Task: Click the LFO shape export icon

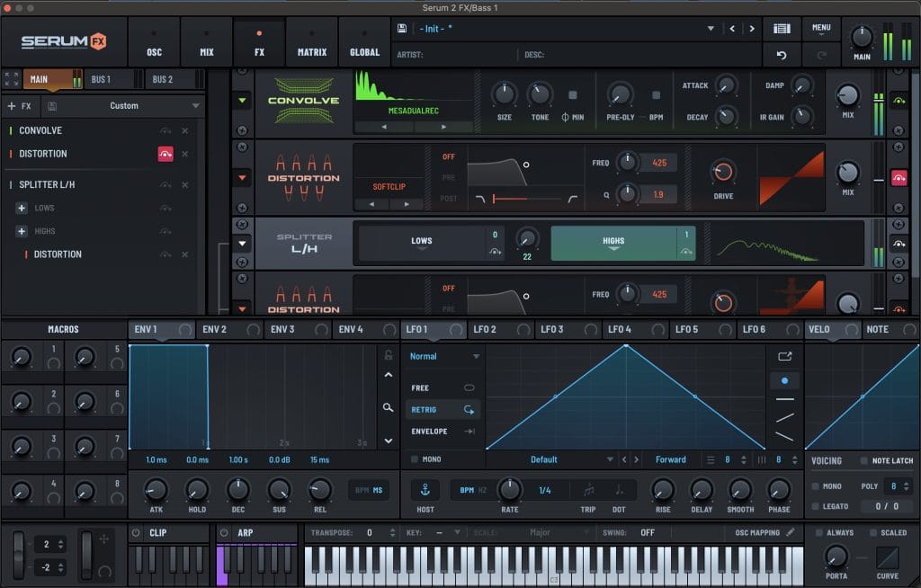Action: [784, 356]
